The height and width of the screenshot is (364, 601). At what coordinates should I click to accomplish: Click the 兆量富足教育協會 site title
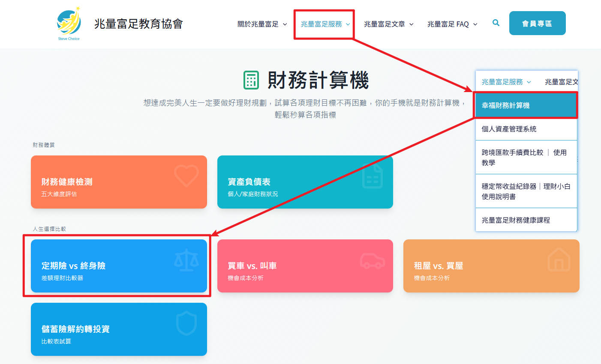[139, 24]
